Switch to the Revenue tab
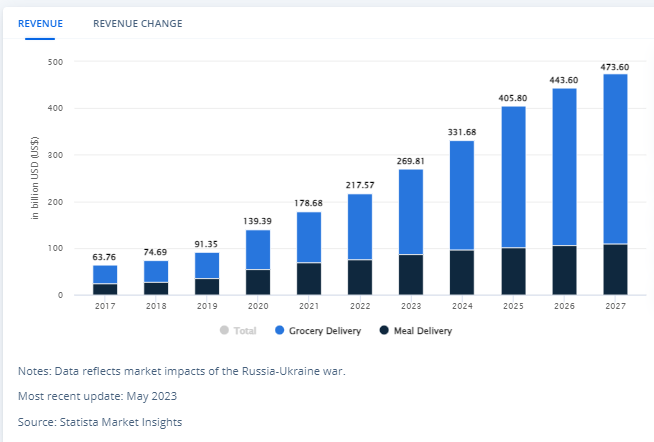 click(x=40, y=24)
